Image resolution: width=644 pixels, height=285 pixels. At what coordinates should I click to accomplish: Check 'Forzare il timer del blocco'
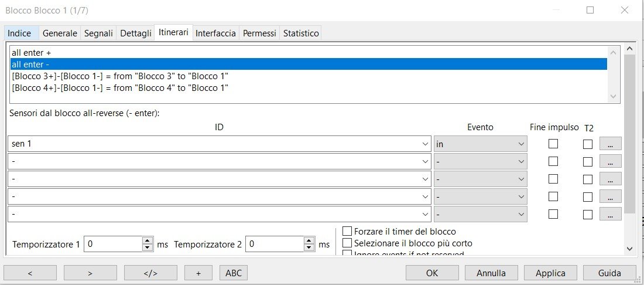tap(347, 231)
